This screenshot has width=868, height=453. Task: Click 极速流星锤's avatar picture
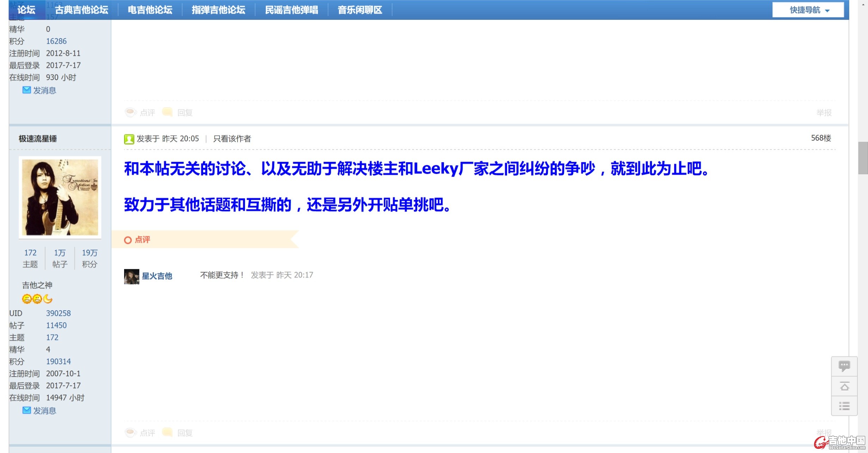(x=60, y=197)
